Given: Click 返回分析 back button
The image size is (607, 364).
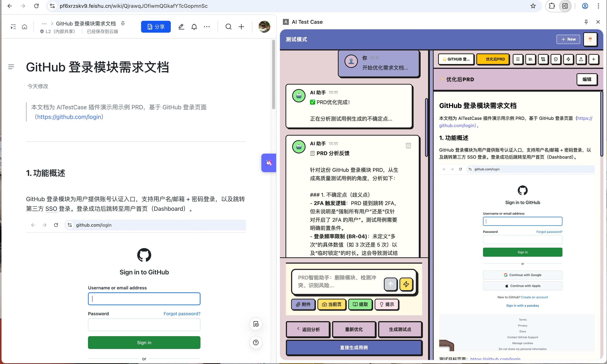Looking at the screenshot, I should [308, 329].
